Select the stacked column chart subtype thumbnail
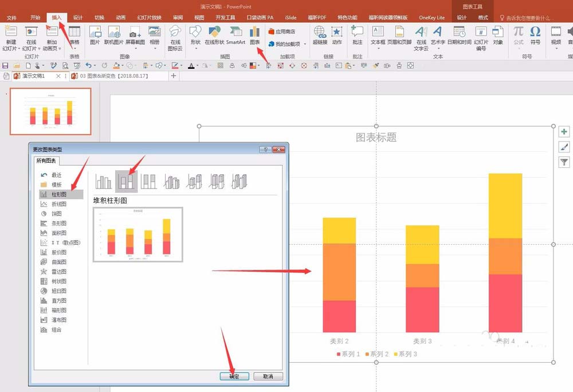Image resolution: width=573 pixels, height=392 pixels. tap(127, 181)
